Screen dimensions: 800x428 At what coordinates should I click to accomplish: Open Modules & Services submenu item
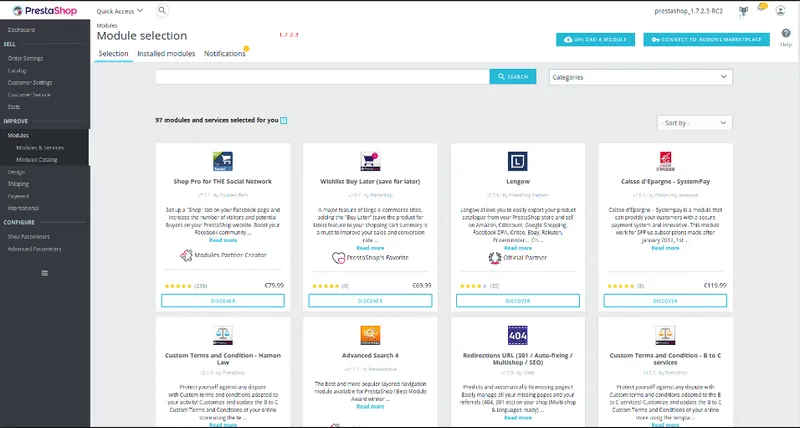pos(40,147)
